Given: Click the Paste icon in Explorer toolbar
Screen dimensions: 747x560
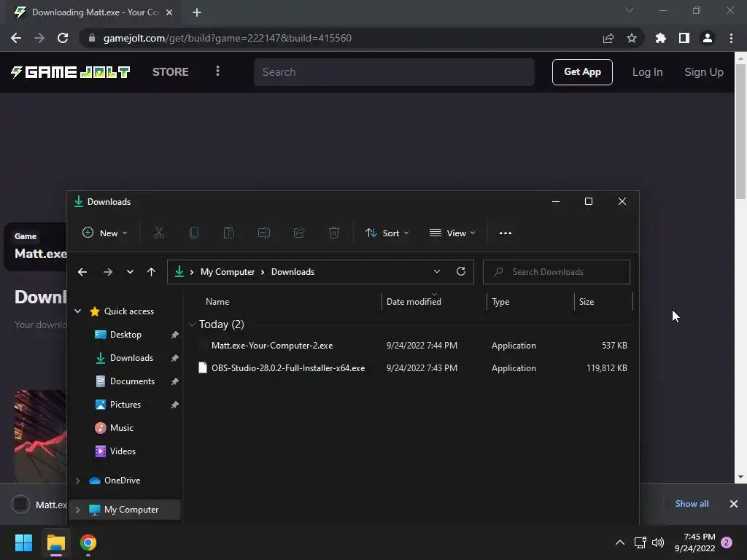Looking at the screenshot, I should point(229,233).
